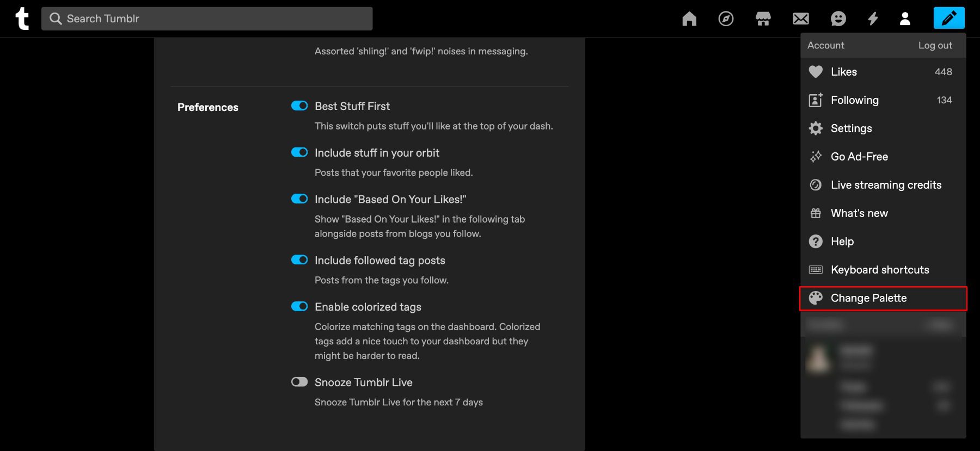Open Likes from the account menu
980x451 pixels.
(x=843, y=72)
